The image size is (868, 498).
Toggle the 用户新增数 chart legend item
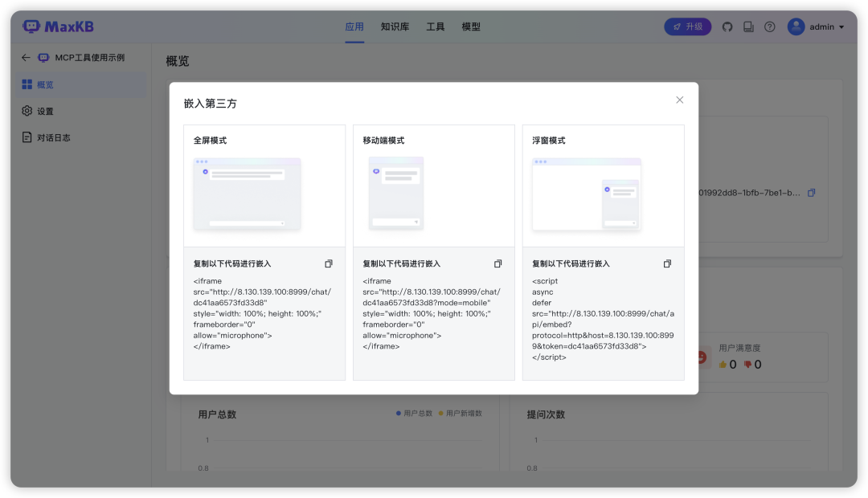click(x=460, y=414)
